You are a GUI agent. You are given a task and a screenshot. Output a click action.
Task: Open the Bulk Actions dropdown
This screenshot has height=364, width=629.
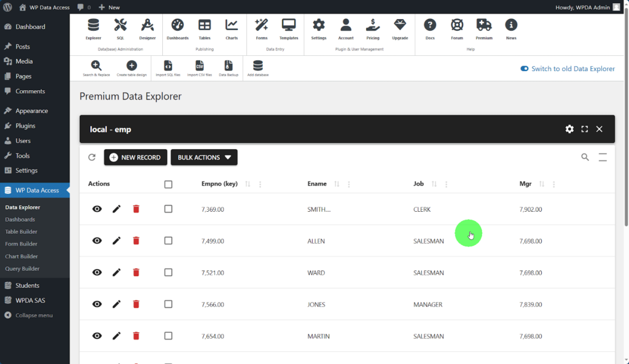204,158
